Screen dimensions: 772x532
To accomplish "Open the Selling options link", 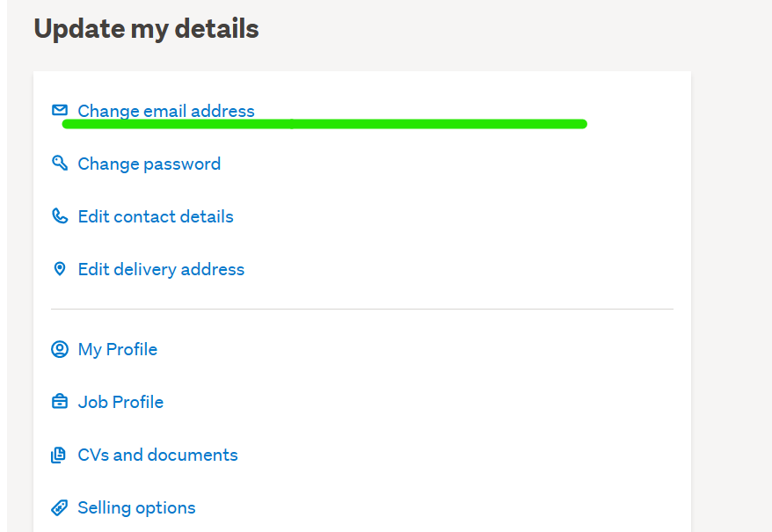I will coord(136,507).
